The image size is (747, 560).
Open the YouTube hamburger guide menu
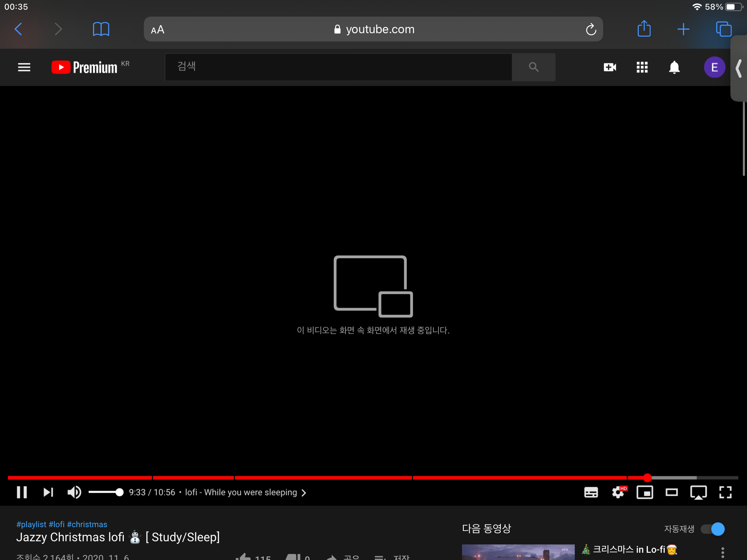pos(24,67)
